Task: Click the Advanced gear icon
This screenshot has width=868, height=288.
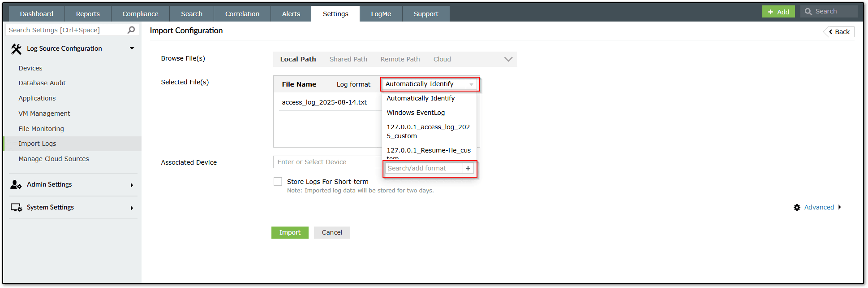Action: [x=797, y=207]
